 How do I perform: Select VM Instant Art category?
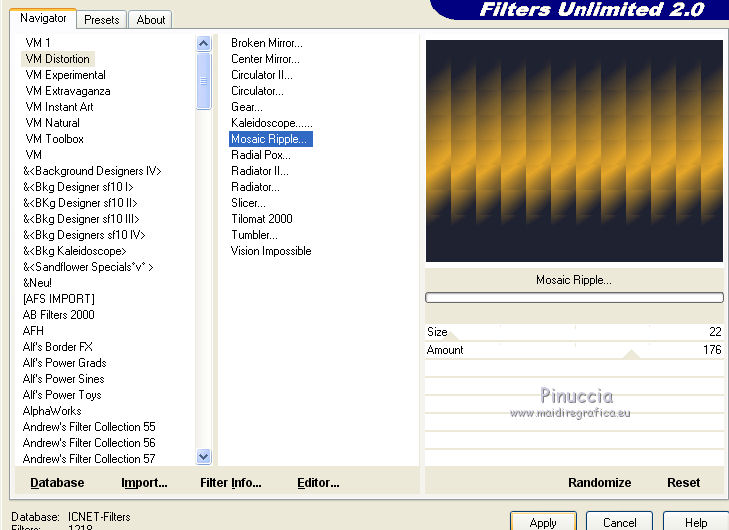pos(60,107)
